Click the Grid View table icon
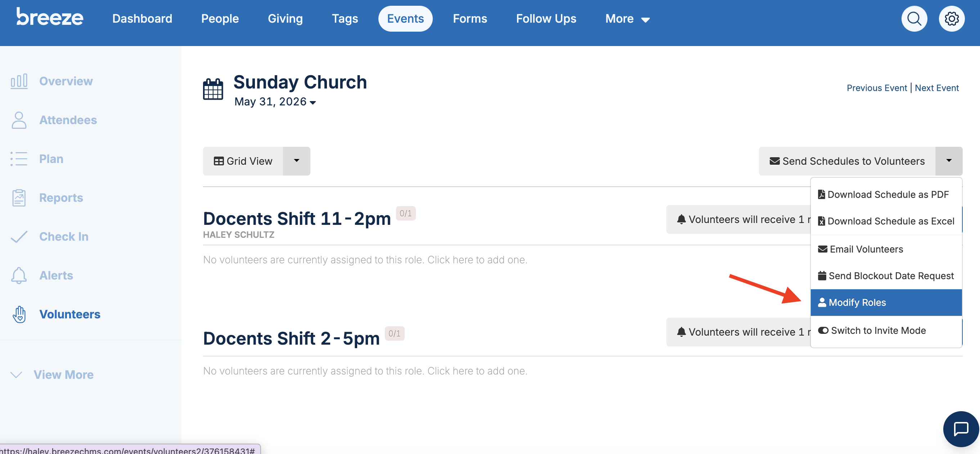This screenshot has width=980, height=454. click(219, 161)
